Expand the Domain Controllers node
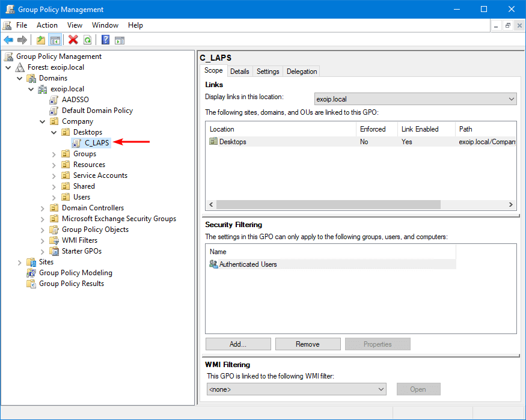The width and height of the screenshot is (526, 420). (x=42, y=208)
